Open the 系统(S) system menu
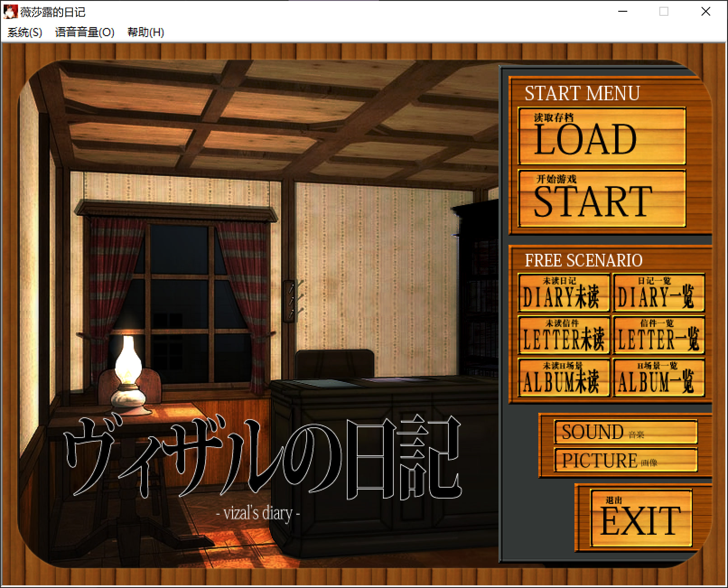Image resolution: width=728 pixels, height=588 pixels. 25,33
